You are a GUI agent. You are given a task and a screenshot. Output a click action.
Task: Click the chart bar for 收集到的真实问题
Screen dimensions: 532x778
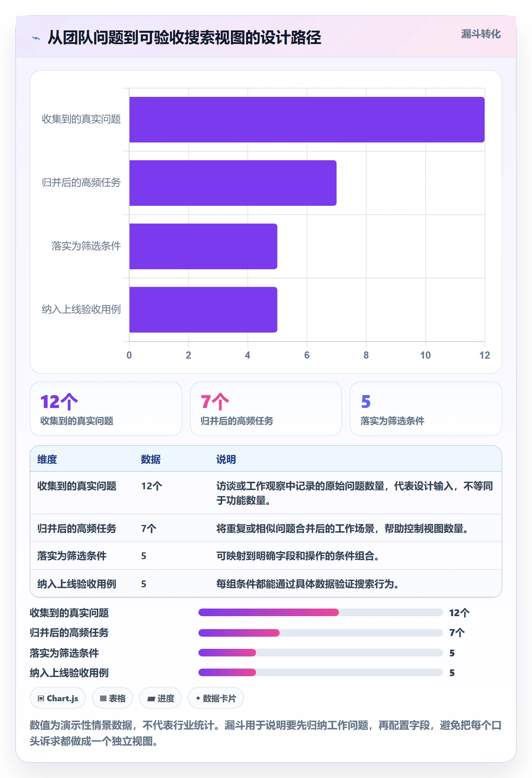pyautogui.click(x=307, y=120)
